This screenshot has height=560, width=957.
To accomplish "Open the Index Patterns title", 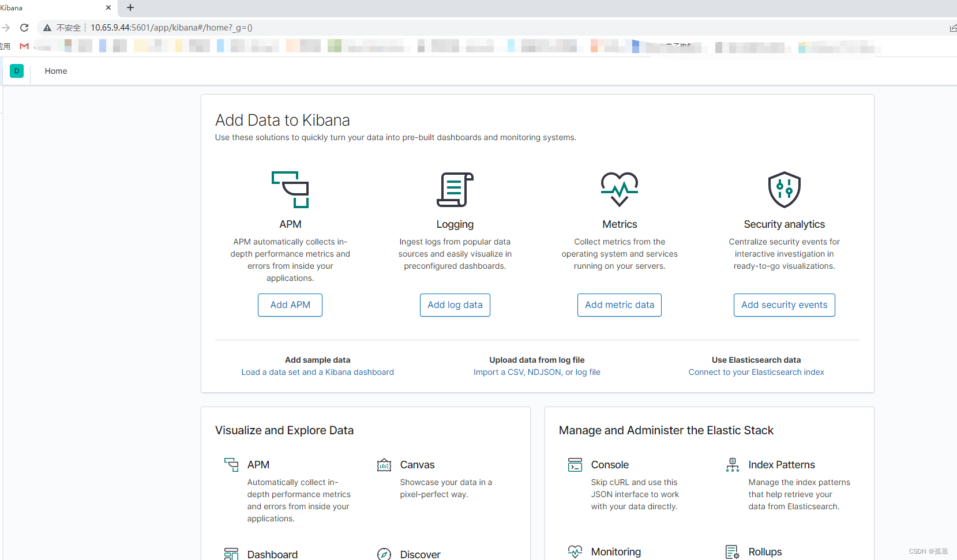I will pyautogui.click(x=782, y=465).
